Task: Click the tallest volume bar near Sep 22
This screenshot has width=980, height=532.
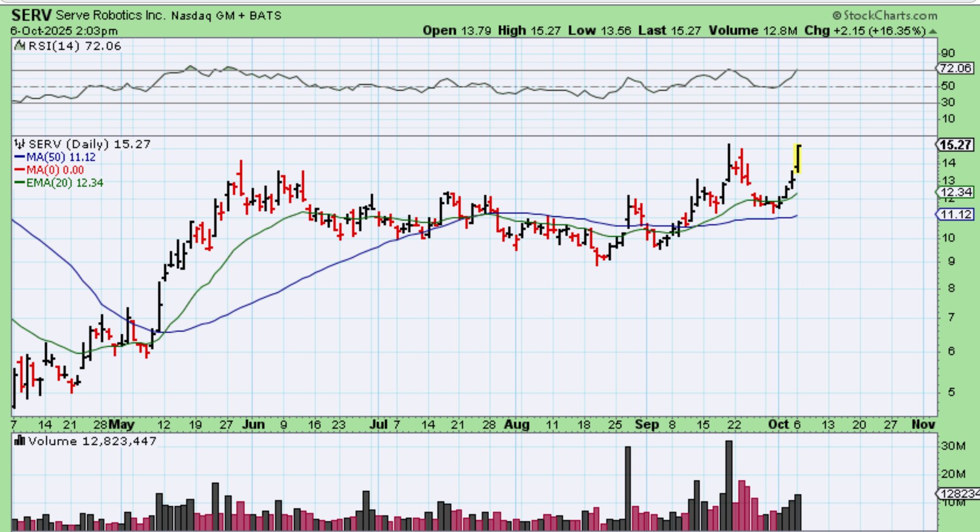Action: coord(728,485)
